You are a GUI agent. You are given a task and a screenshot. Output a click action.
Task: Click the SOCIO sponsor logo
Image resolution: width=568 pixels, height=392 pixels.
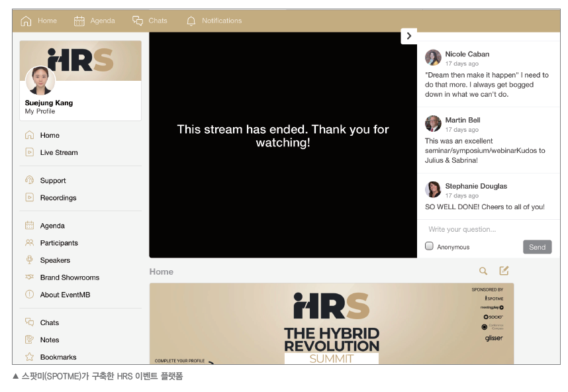(x=493, y=317)
